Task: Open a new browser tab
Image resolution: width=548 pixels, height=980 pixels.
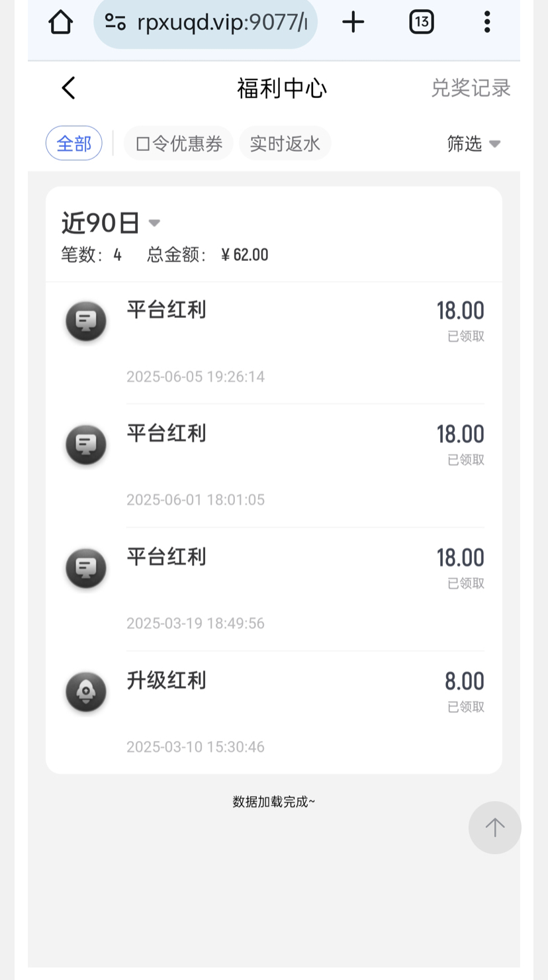Action: [353, 23]
